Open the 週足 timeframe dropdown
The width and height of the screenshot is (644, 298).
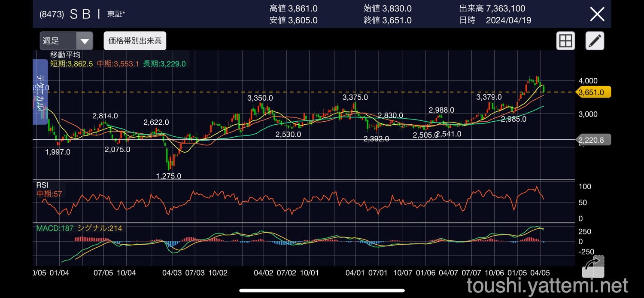[x=67, y=41]
